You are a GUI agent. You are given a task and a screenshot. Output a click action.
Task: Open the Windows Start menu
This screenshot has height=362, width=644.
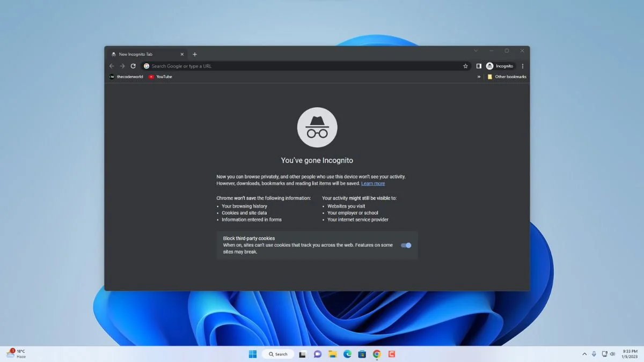click(x=253, y=354)
